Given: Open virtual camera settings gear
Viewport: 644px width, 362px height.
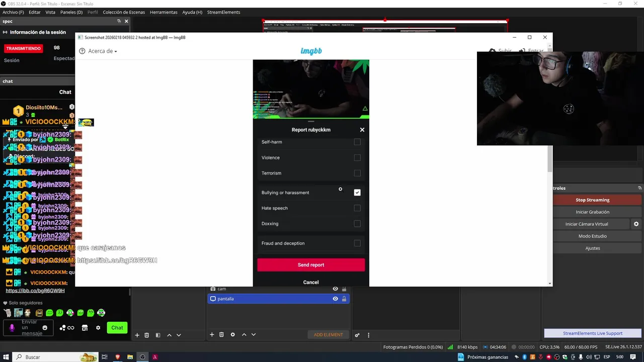Looking at the screenshot, I should point(636,224).
